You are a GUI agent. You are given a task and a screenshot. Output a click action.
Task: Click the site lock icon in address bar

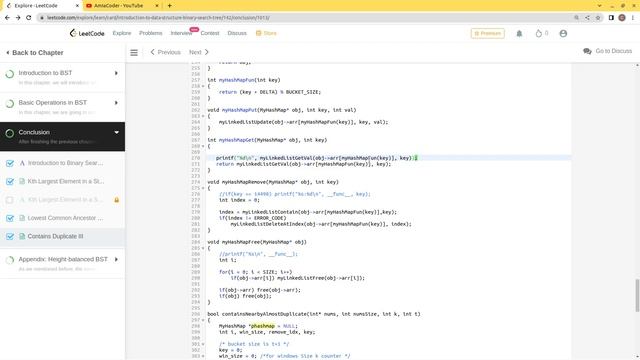[x=42, y=18]
